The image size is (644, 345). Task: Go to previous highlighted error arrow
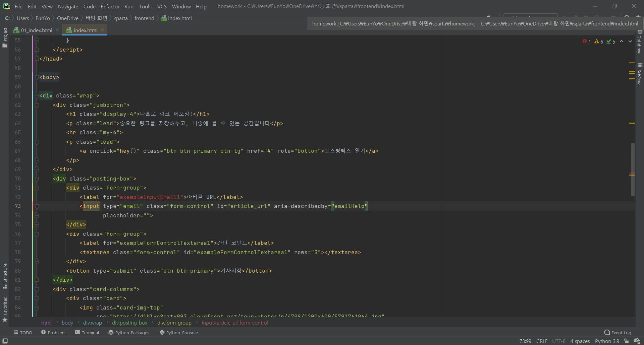(622, 41)
